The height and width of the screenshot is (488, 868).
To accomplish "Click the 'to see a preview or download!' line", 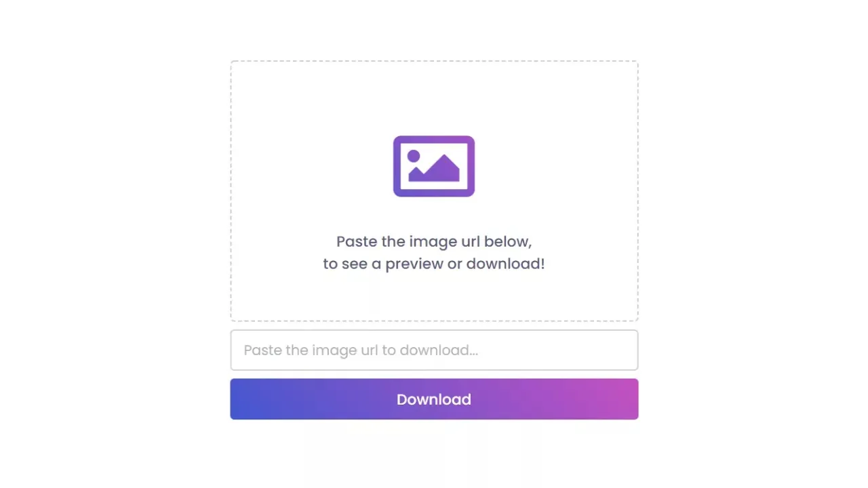I will click(x=434, y=264).
